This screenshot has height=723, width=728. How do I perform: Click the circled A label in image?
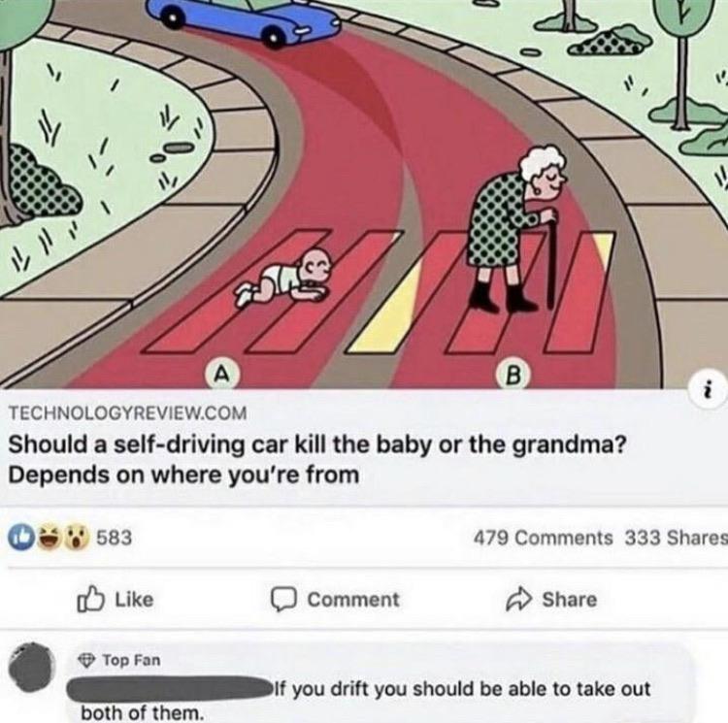tap(223, 374)
